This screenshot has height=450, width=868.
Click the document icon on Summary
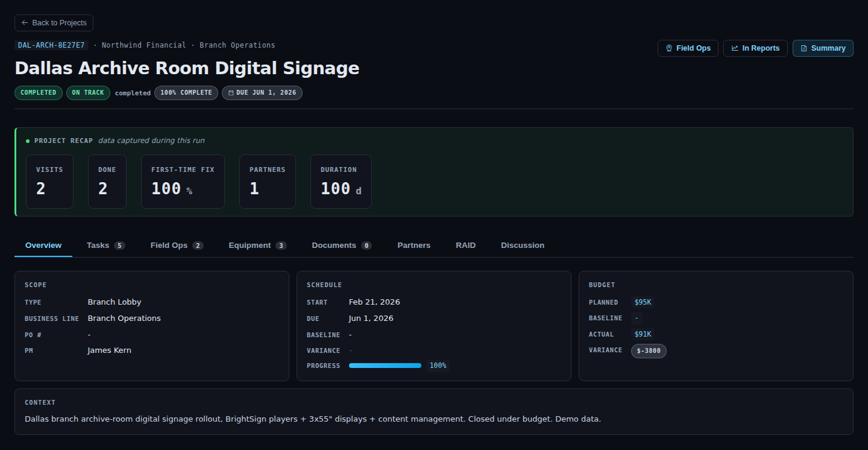coord(804,48)
